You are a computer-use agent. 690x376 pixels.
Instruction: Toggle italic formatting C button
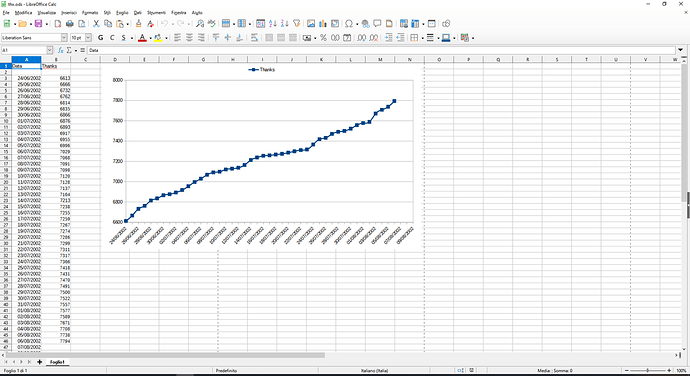click(x=112, y=38)
